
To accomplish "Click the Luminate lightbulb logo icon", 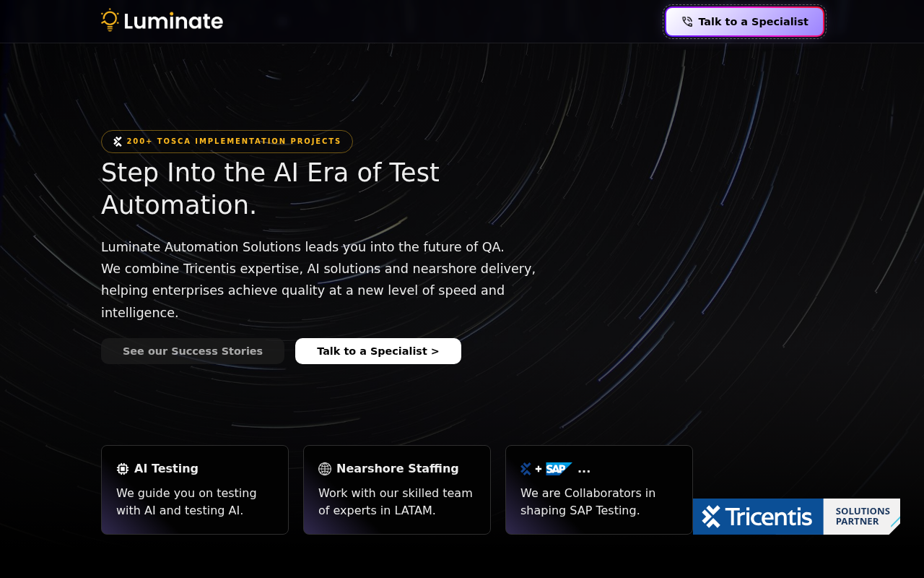I will point(110,20).
